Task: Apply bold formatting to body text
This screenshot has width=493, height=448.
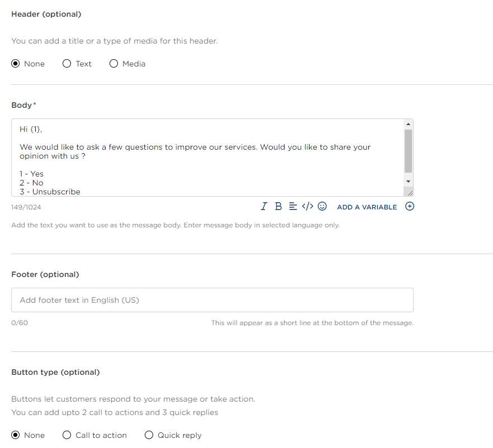Action: click(278, 207)
